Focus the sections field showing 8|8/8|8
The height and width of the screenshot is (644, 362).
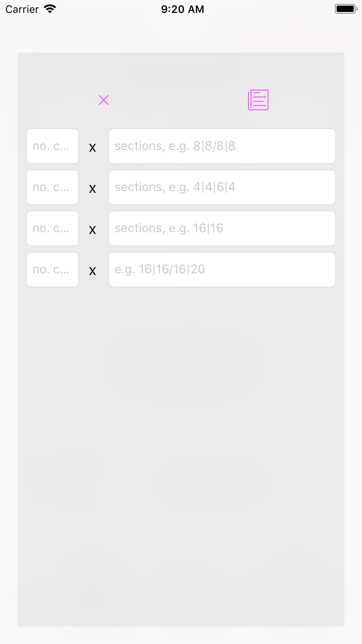[x=222, y=146]
